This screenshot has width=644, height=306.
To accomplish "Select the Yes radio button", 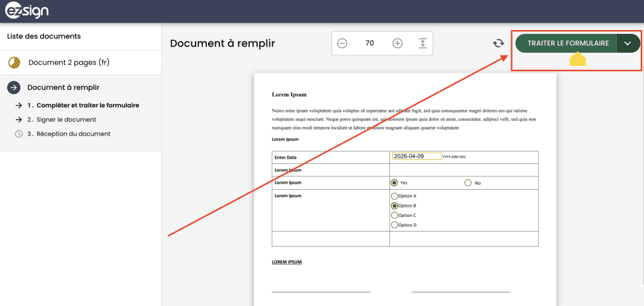I will pos(394,183).
